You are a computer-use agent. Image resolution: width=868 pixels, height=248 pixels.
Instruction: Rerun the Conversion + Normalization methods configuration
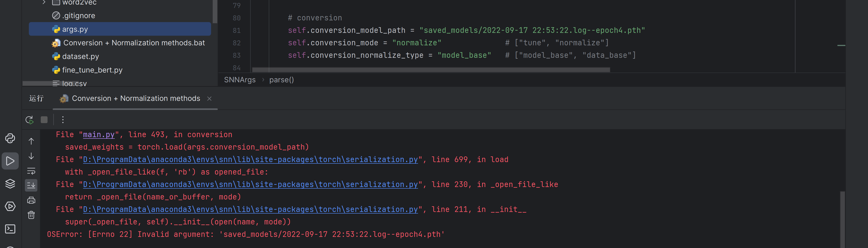point(29,120)
